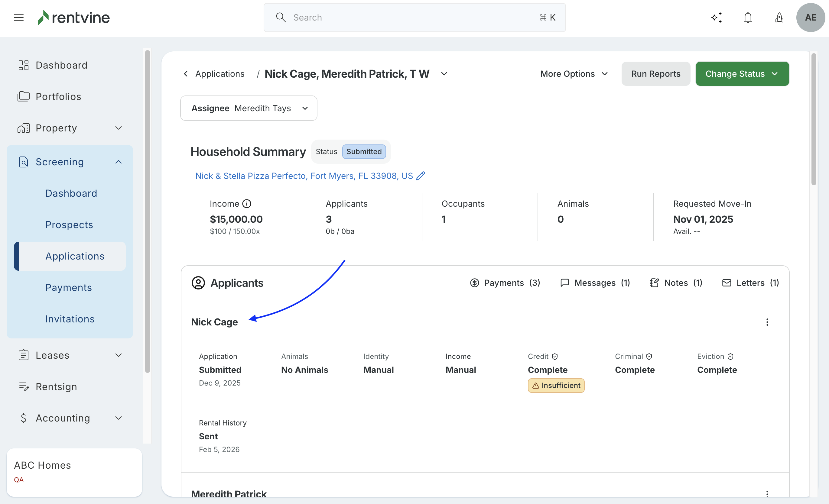Click the hamburger menu icon
The height and width of the screenshot is (504, 829).
(19, 18)
